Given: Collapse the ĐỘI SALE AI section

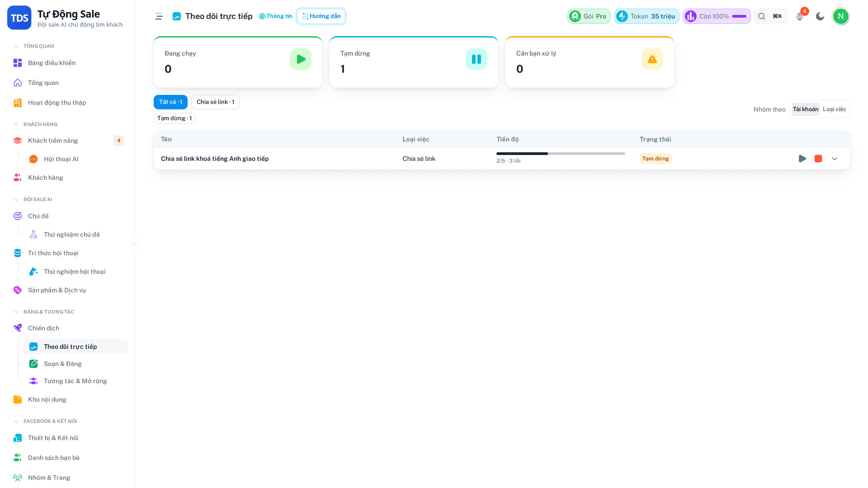Looking at the screenshot, I should (x=33, y=199).
